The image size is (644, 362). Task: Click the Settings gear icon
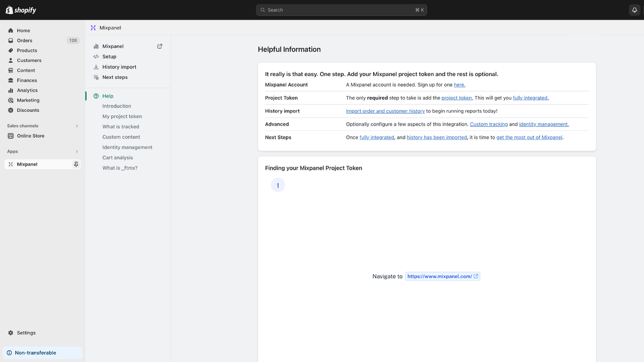[x=11, y=333]
